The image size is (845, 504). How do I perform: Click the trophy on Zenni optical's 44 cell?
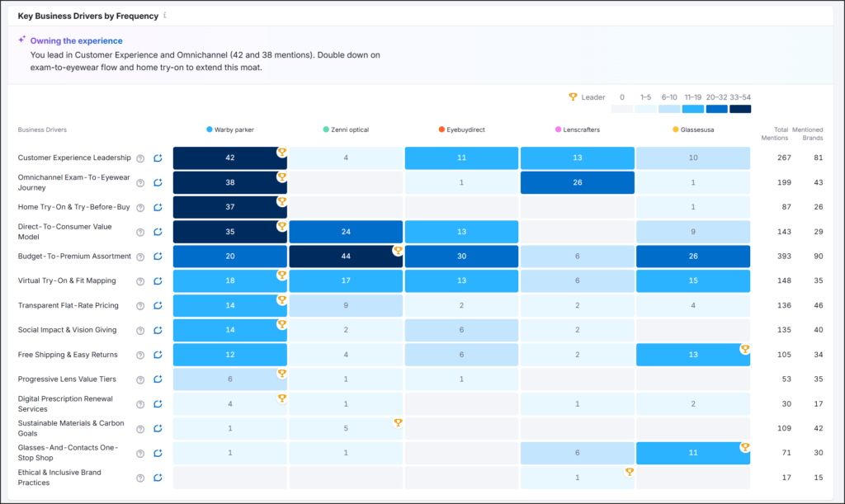tap(398, 251)
